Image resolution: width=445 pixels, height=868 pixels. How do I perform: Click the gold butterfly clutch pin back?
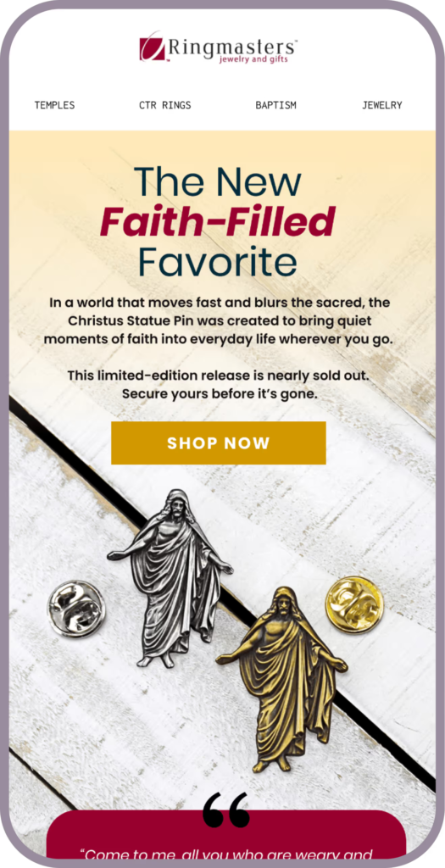tap(354, 603)
